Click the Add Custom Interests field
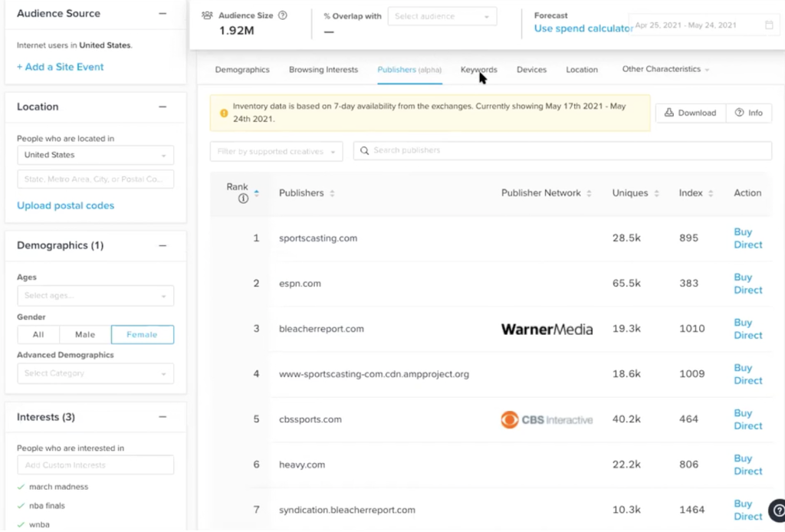 click(95, 465)
